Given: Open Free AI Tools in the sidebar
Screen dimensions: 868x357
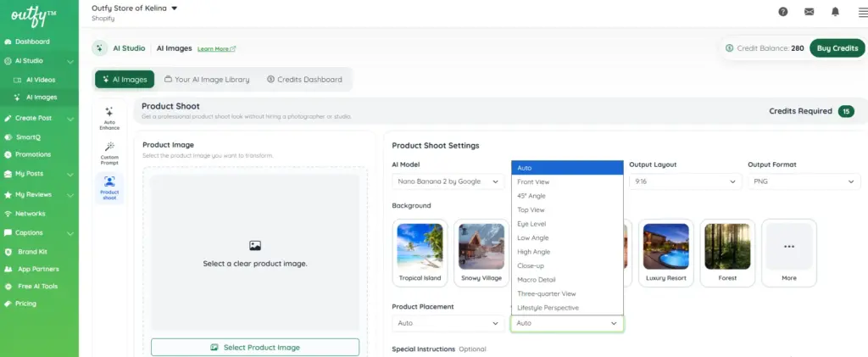Looking at the screenshot, I should click(x=37, y=286).
